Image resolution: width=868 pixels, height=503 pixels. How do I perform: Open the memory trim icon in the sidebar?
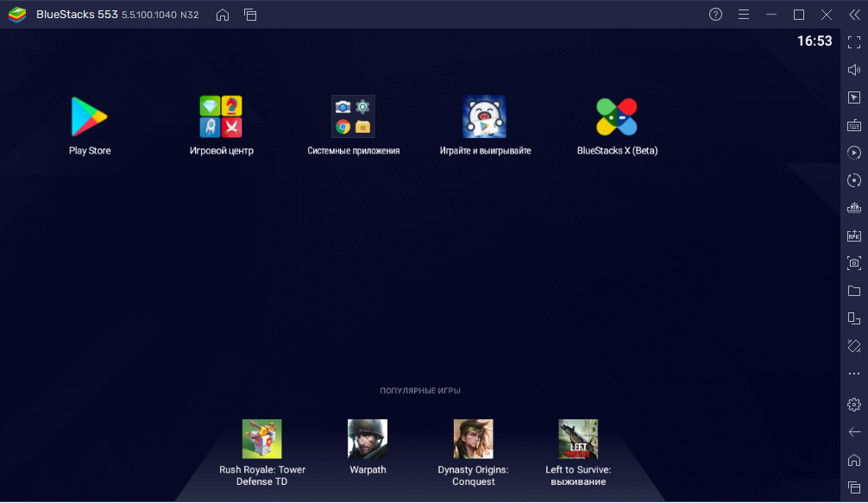click(x=854, y=208)
